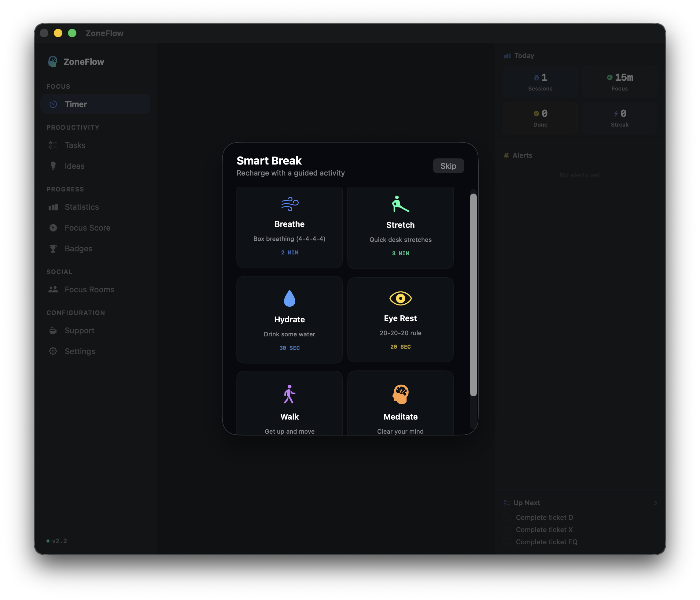The width and height of the screenshot is (700, 600).
Task: Select the Walk figure icon
Action: (289, 394)
